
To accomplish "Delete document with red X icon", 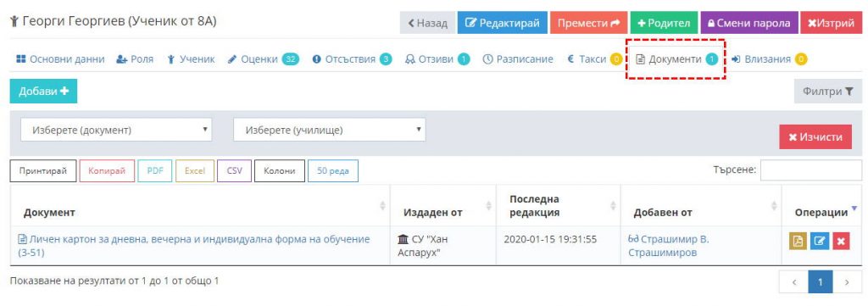I will tap(841, 242).
